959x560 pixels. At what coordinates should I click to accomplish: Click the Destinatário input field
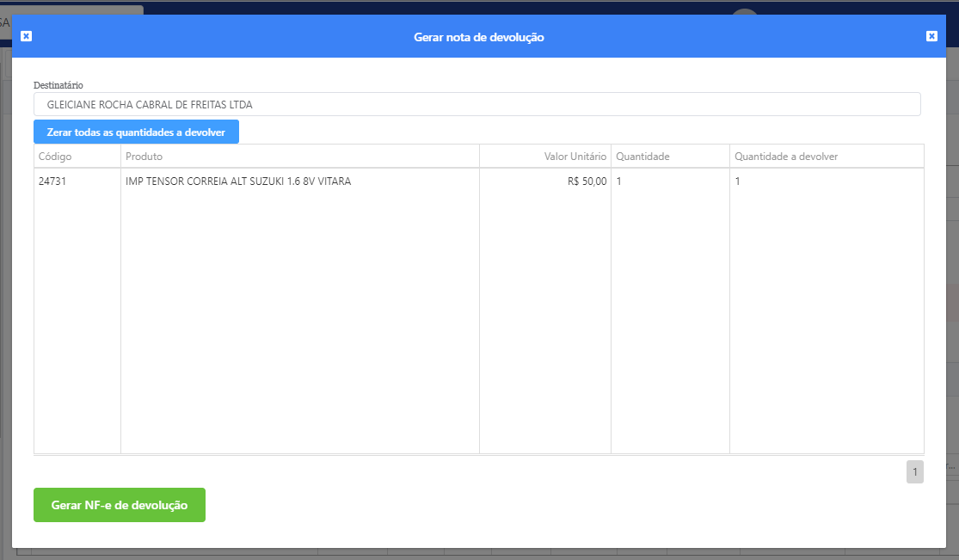[x=476, y=104]
